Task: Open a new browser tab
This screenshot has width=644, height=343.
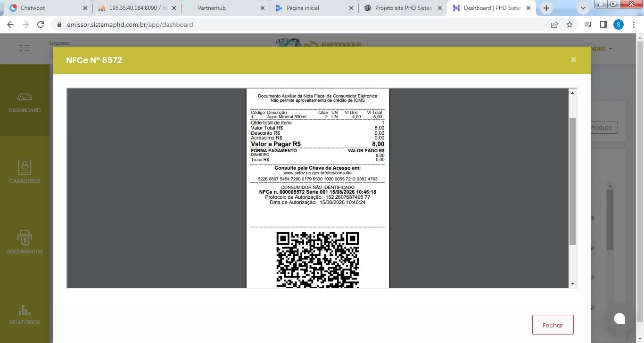Action: point(546,8)
